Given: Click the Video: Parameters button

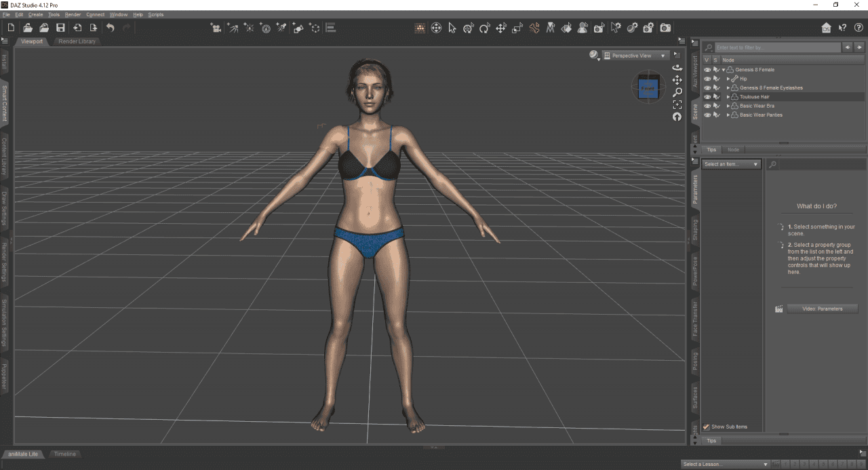Looking at the screenshot, I should click(822, 309).
